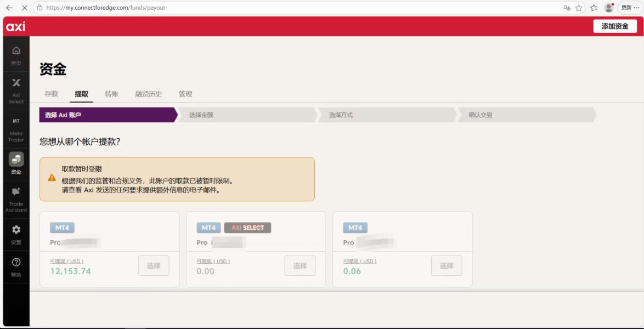
Task: Click MT4 badge on 12,153.74 account card
Action: coord(62,228)
